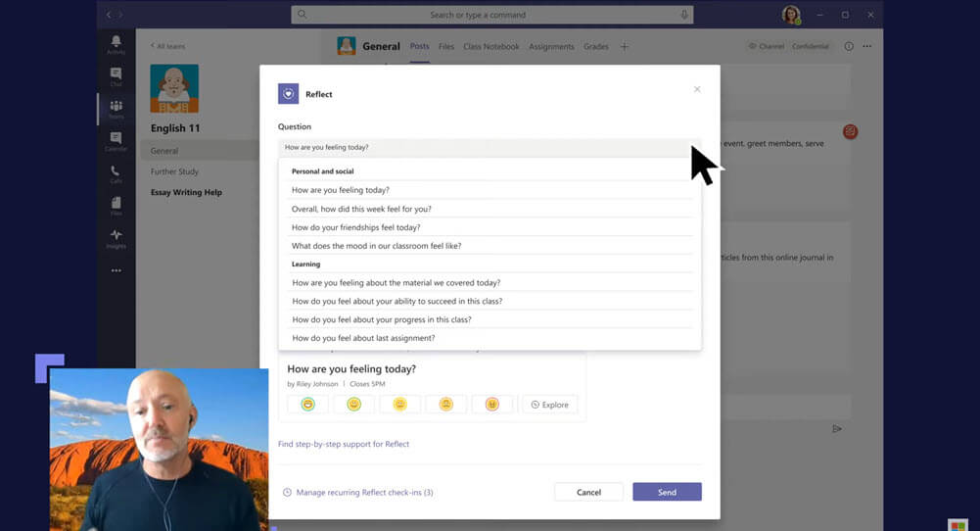
Task: Expand the Question dropdown field
Action: tap(490, 147)
